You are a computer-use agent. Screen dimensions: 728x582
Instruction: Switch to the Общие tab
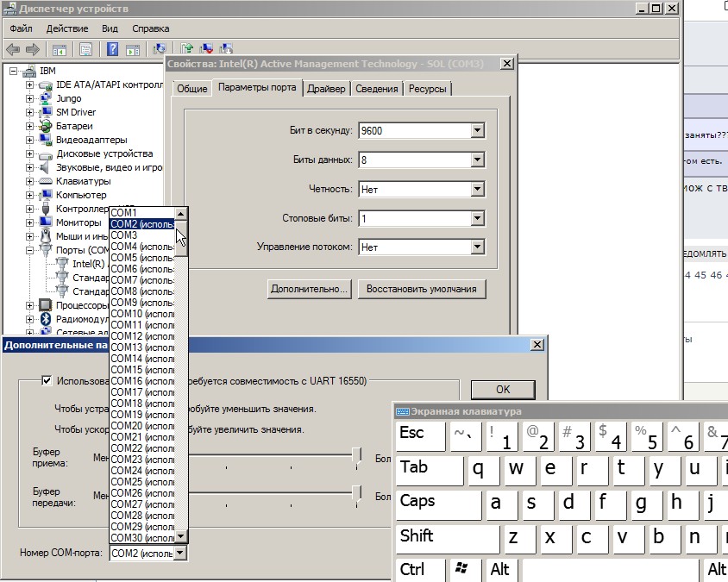191,89
